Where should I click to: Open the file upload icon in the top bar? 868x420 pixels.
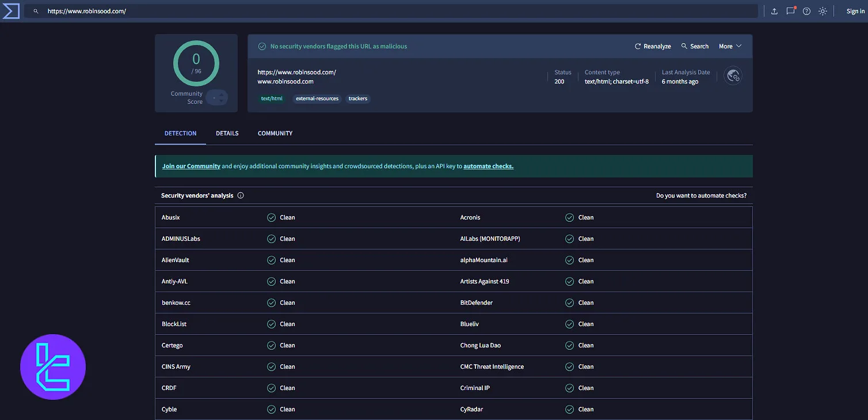coord(774,11)
